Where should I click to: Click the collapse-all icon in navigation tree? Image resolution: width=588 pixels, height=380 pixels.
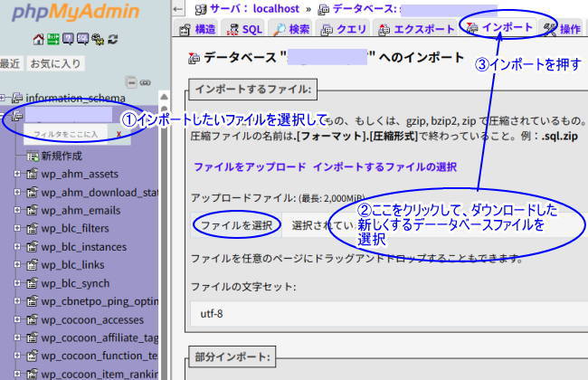click(x=131, y=82)
